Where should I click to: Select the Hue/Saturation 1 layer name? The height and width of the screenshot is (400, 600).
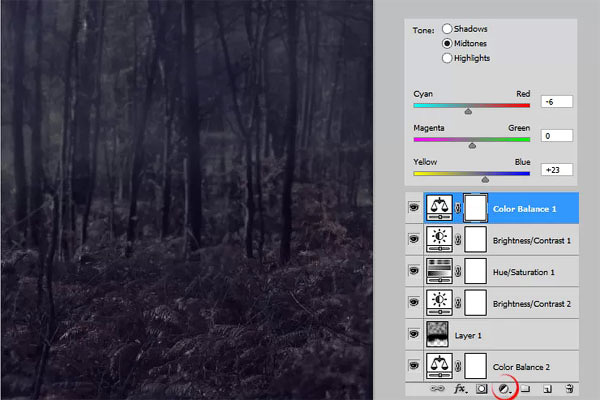point(523,272)
